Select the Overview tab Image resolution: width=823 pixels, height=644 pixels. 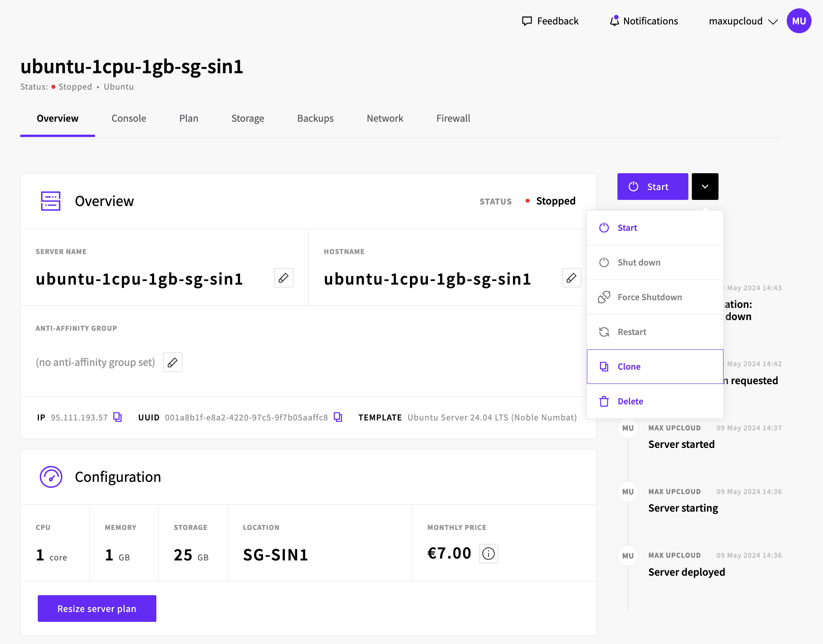point(58,118)
